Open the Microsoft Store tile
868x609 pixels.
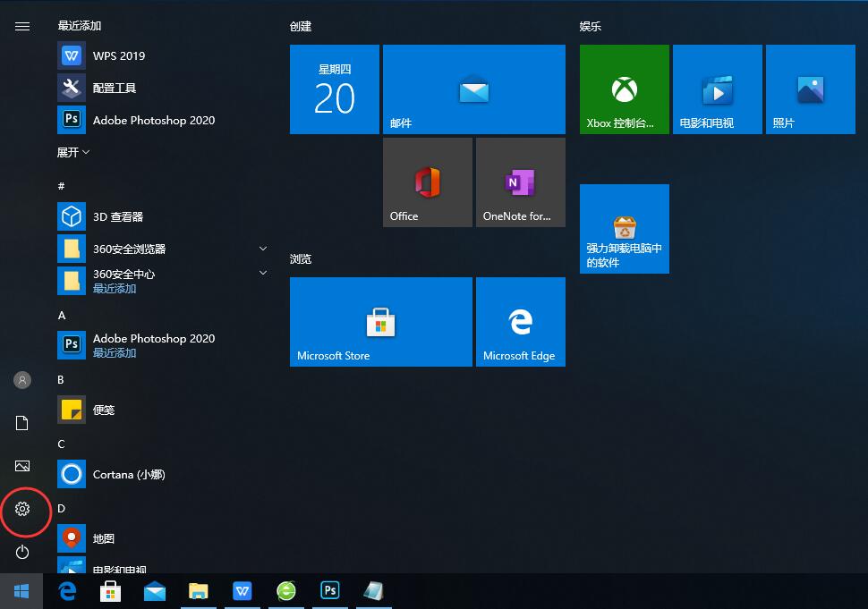[x=381, y=322]
